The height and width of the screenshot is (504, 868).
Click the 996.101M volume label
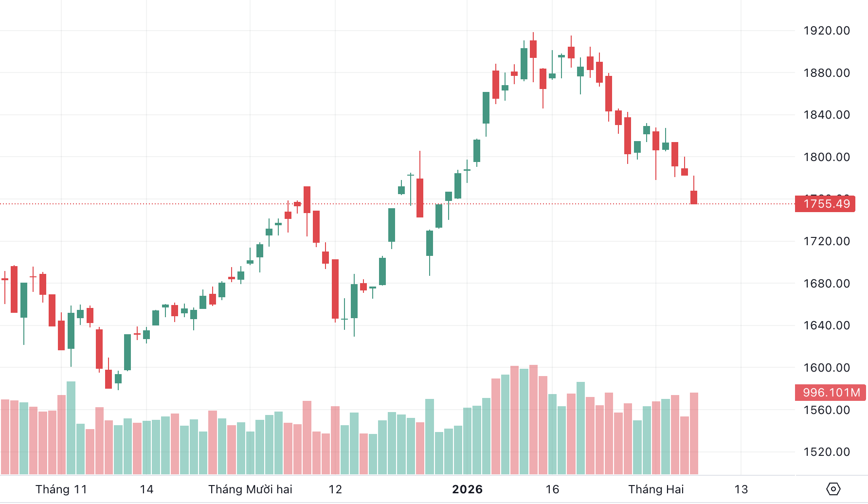tap(831, 393)
